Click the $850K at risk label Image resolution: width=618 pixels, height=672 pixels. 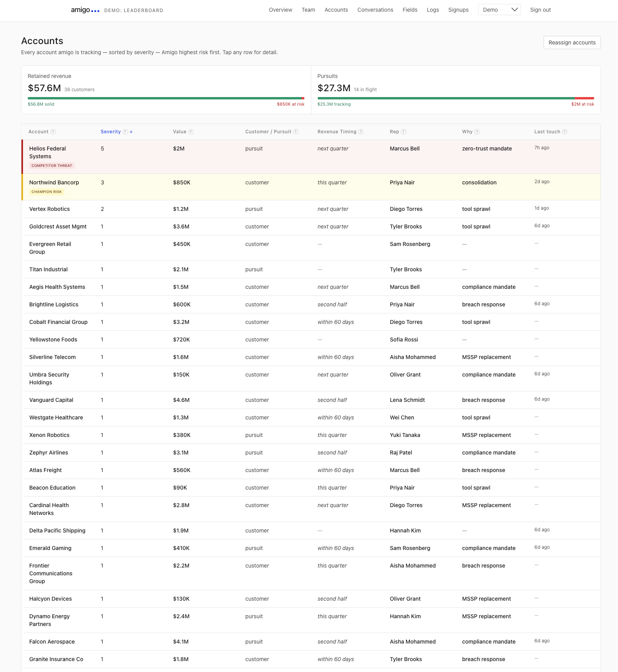[x=291, y=104]
